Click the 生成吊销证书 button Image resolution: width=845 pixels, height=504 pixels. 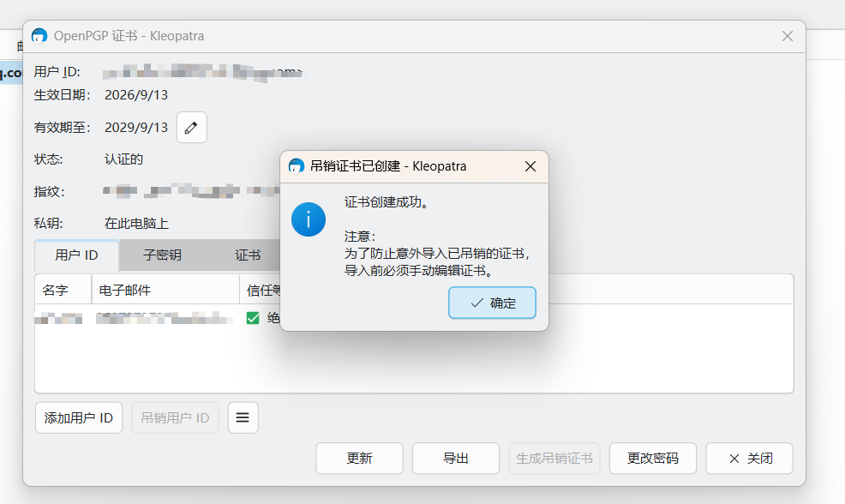point(554,459)
